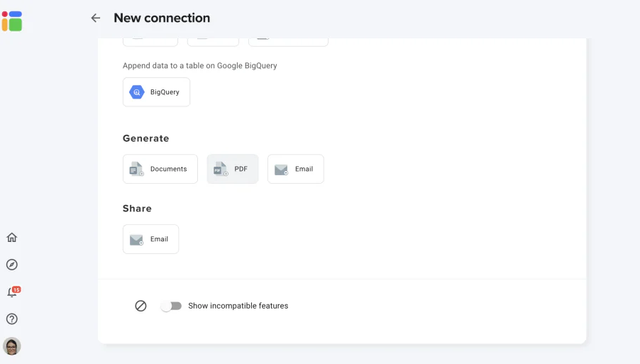This screenshot has width=640, height=364.
Task: Click the incompatible circle-slash icon
Action: click(140, 306)
